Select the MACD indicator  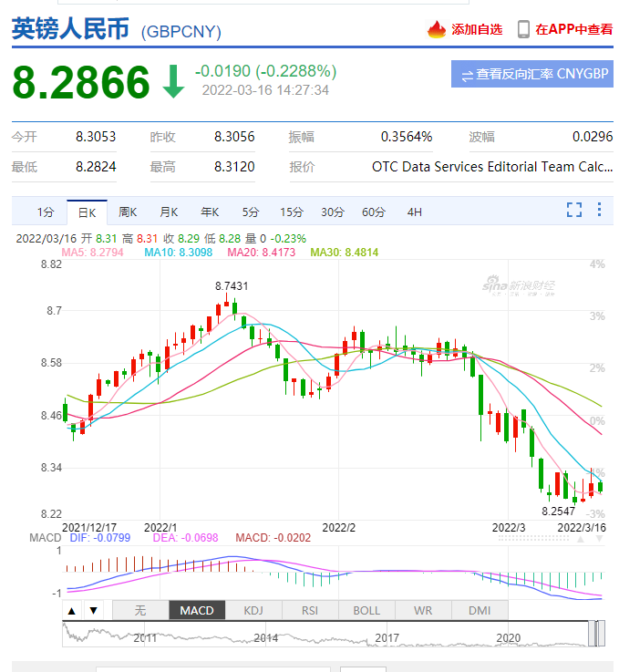coord(197,610)
